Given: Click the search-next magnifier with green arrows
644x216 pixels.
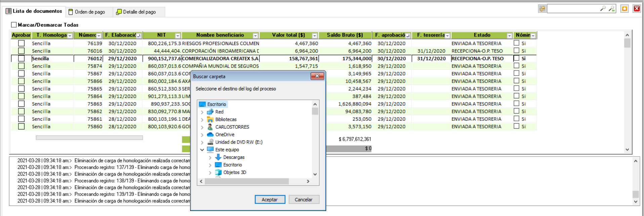Looking at the screenshot, I should point(612,9).
